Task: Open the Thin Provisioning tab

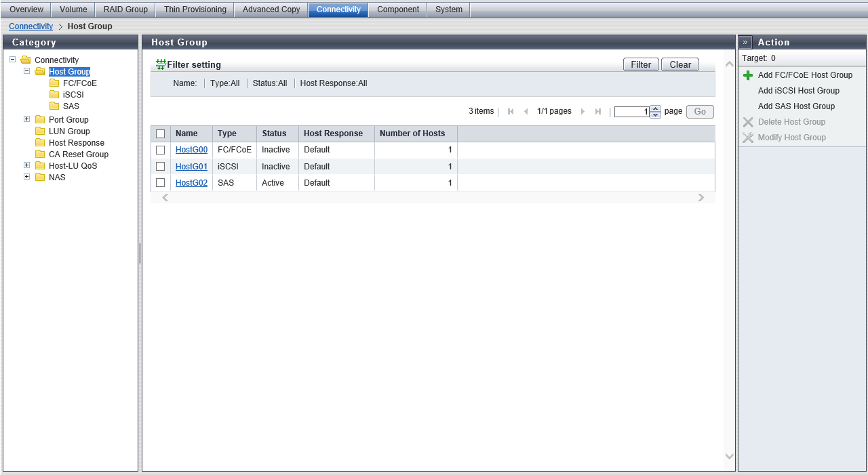Action: (x=195, y=9)
